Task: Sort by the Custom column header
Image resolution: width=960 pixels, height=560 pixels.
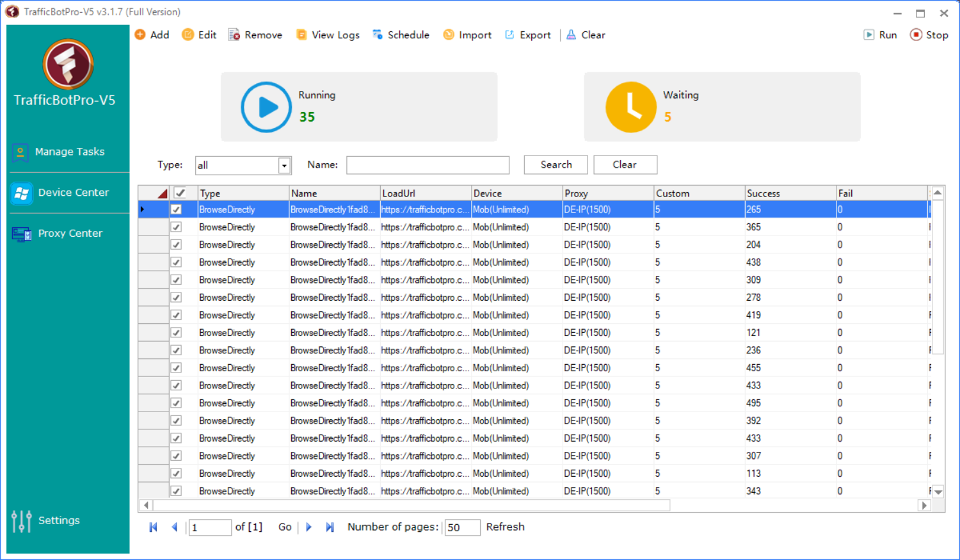Action: [x=699, y=193]
